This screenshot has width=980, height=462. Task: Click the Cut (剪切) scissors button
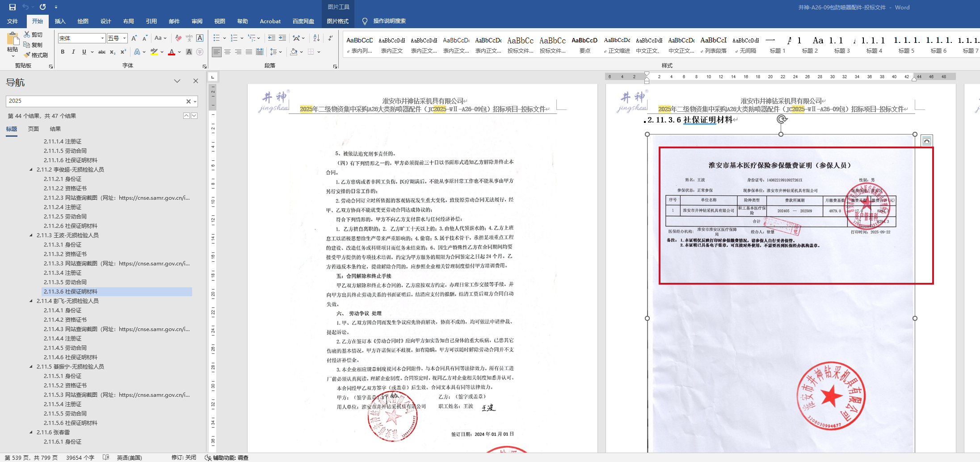34,34
